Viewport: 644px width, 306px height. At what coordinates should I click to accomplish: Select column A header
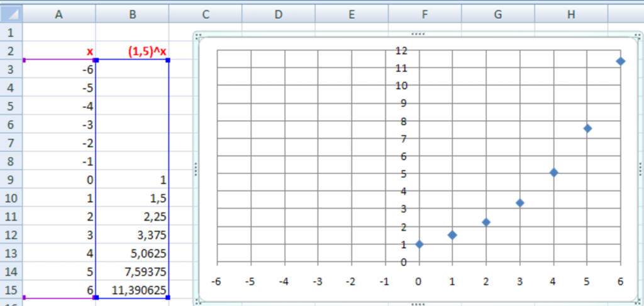[58, 14]
